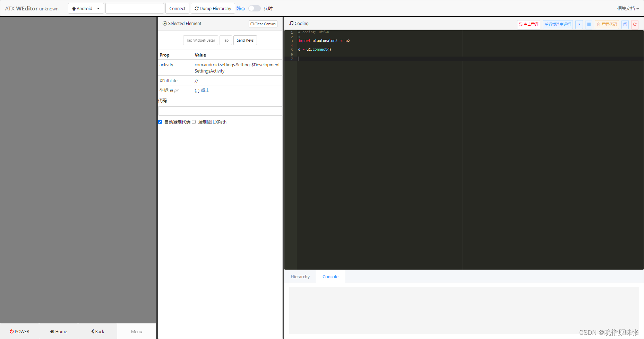This screenshot has height=339, width=644.
Task: Uncheck the 自动复制代码 checkbox
Action: (160, 122)
